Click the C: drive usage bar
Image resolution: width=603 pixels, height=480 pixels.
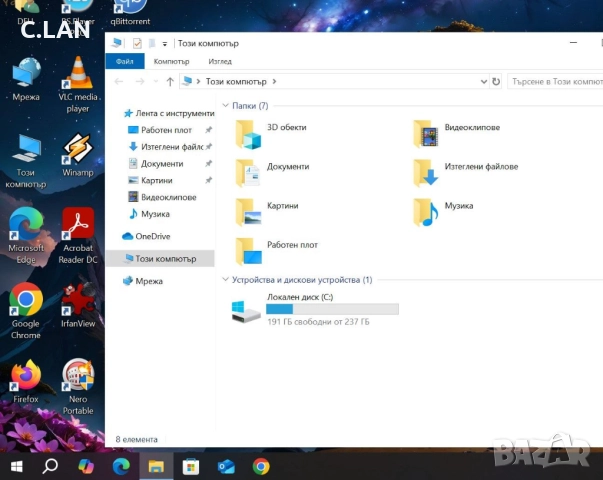[x=332, y=309]
